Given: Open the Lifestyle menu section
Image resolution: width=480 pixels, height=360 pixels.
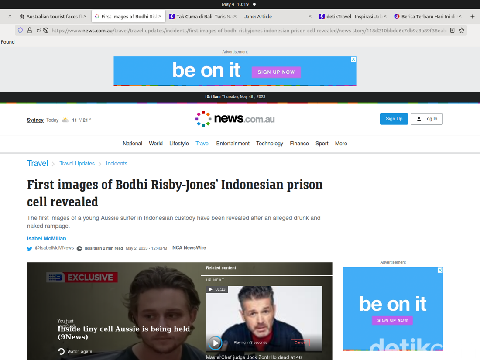Looking at the screenshot, I should point(179,143).
